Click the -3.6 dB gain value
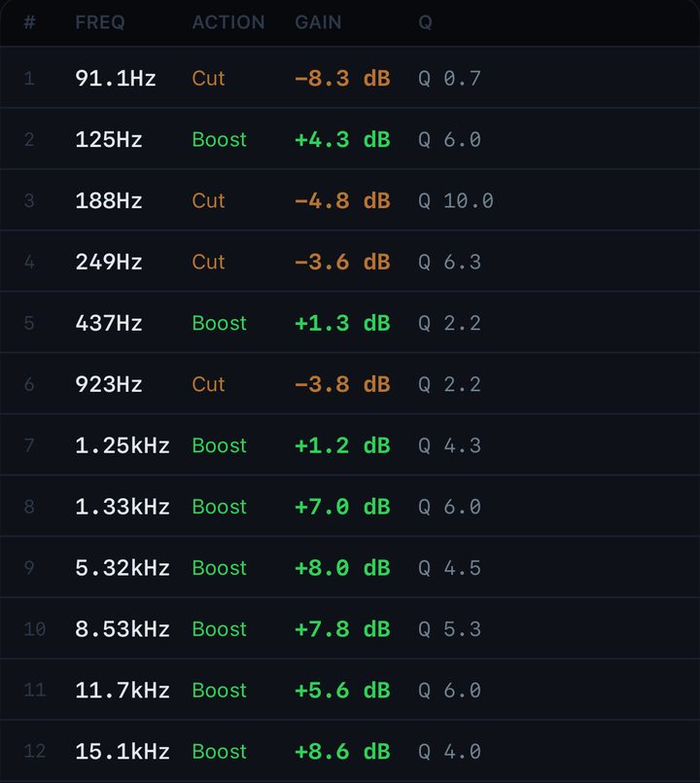The image size is (700, 783). (x=342, y=263)
